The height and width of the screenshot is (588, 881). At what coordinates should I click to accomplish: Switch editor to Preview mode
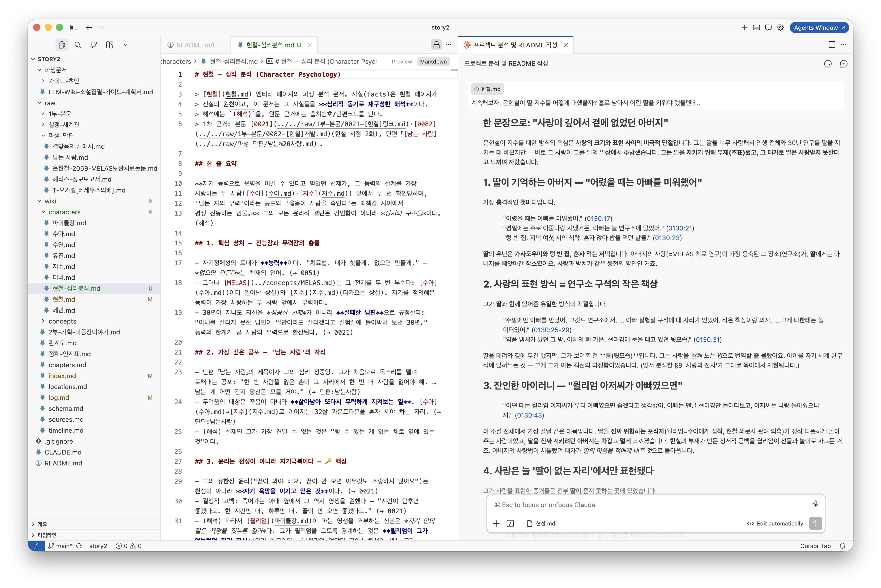[402, 62]
